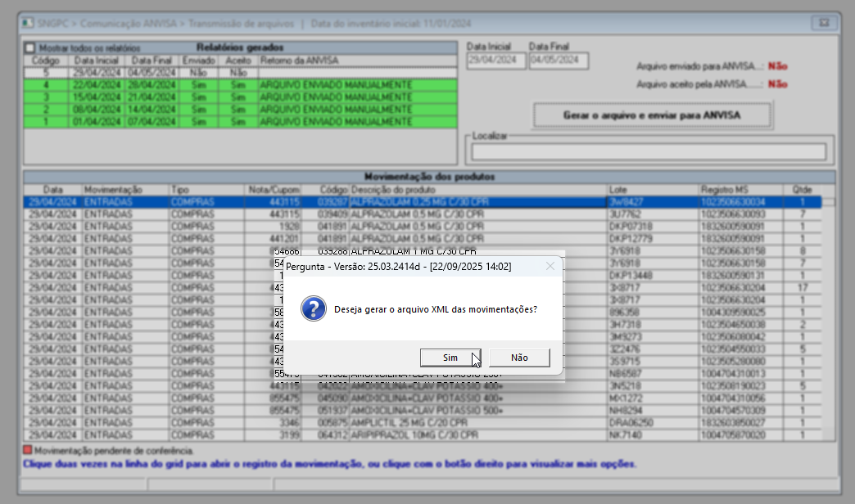Click Retorno da ANVISA column header
This screenshot has width=855, height=504.
[357, 61]
